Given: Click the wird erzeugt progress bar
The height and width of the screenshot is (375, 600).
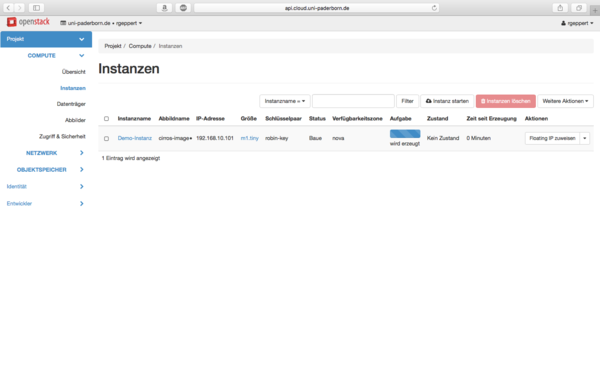Looking at the screenshot, I should click(x=405, y=134).
